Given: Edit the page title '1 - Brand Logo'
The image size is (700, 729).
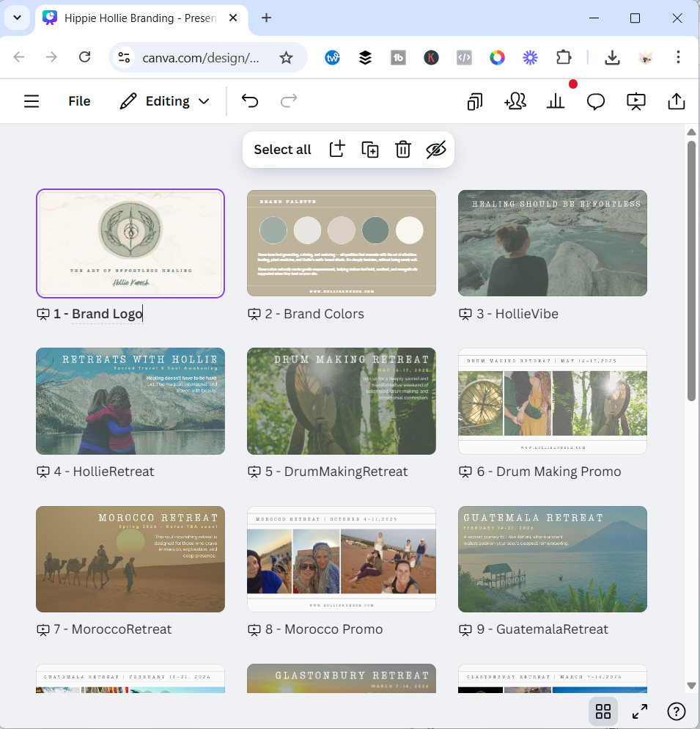Looking at the screenshot, I should 98,314.
